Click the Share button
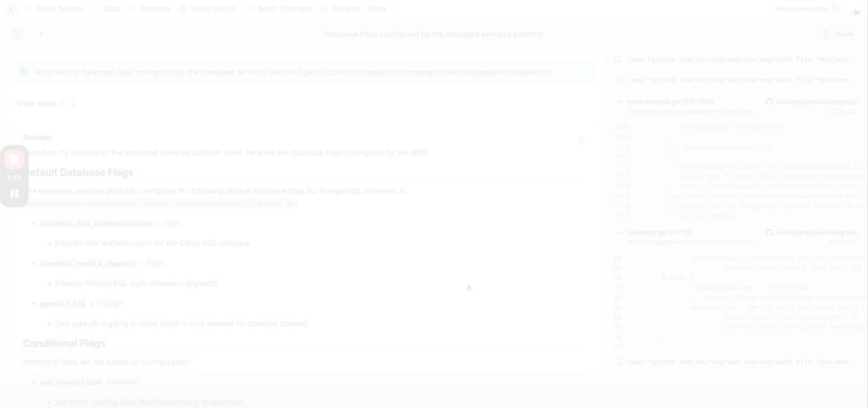The height and width of the screenshot is (408, 868). coord(837,34)
